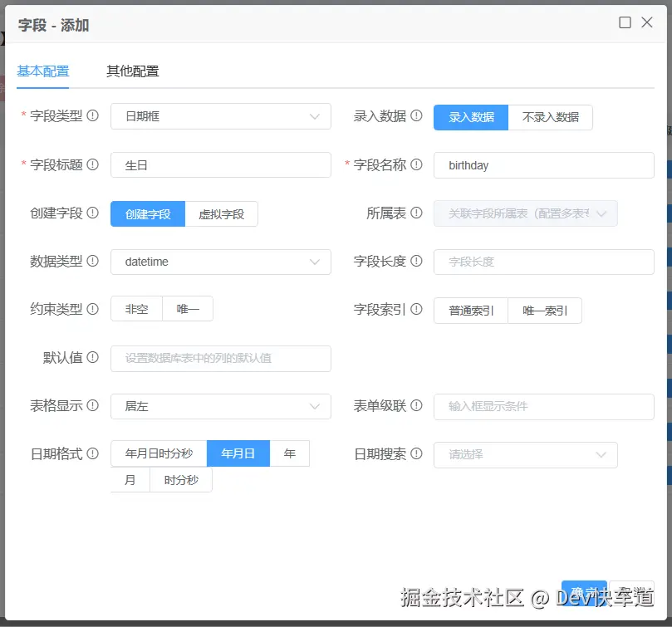Focus the 字段长度 input field
The width and height of the screenshot is (672, 627).
(544, 262)
